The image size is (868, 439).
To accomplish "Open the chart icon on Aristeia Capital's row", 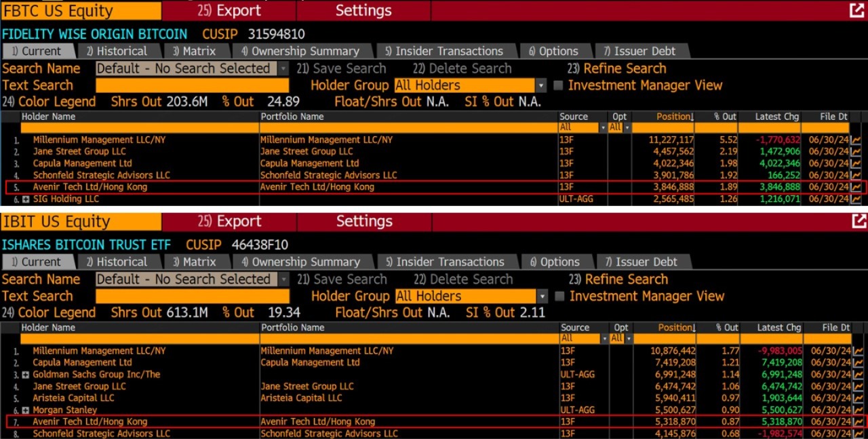I will 856,398.
